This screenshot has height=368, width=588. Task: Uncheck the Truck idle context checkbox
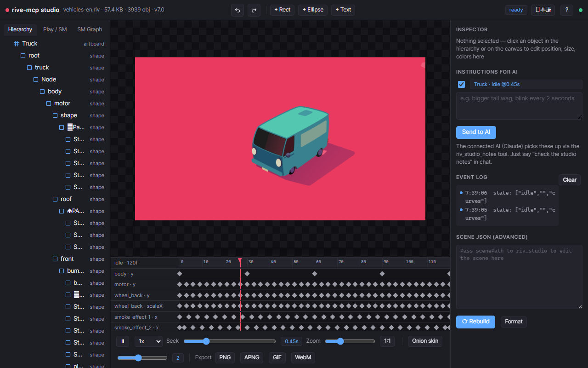(x=462, y=84)
